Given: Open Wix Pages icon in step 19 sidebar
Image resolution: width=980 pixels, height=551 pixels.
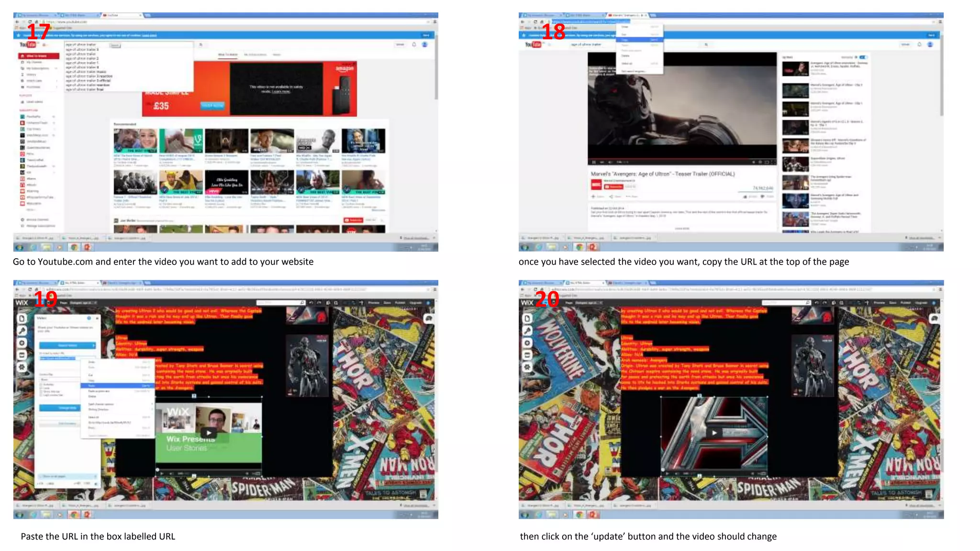Looking at the screenshot, I should (x=22, y=319).
